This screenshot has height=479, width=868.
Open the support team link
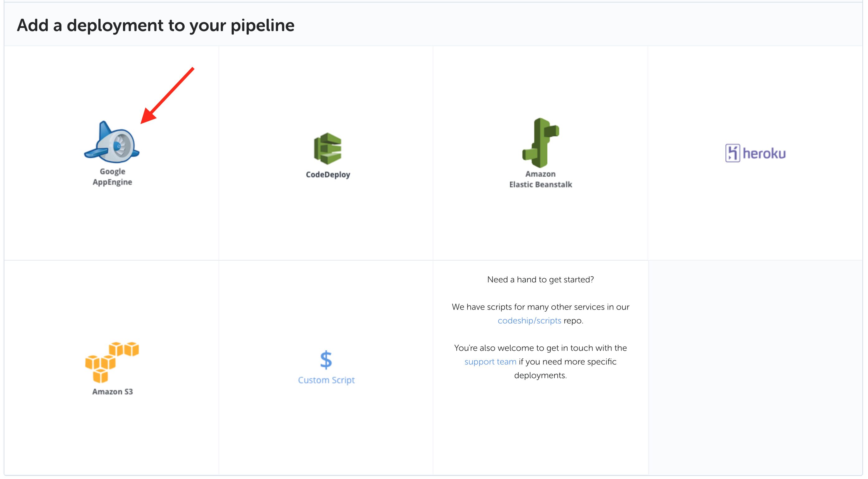490,361
